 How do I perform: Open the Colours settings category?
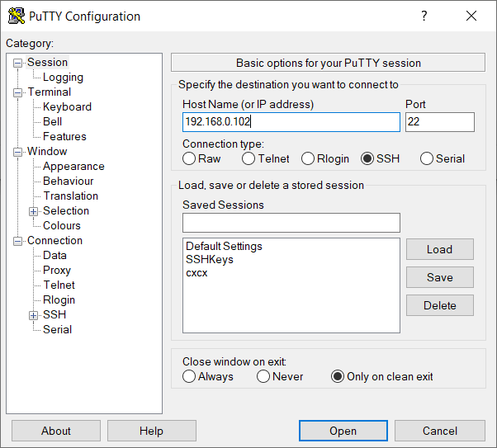point(62,226)
